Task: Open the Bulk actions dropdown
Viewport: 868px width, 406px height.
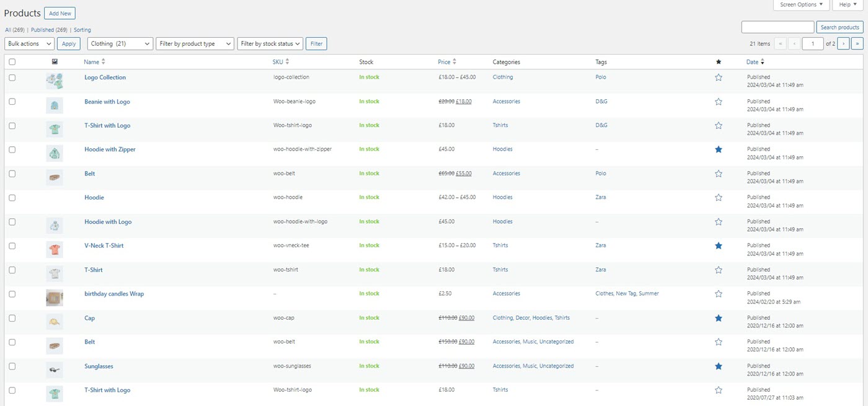Action: (29, 43)
